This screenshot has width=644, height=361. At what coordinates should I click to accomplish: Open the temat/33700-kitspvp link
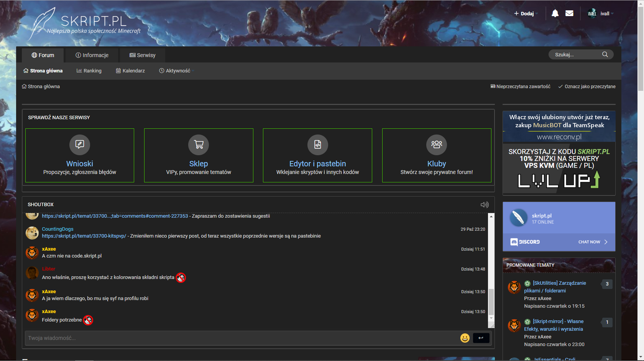(84, 236)
